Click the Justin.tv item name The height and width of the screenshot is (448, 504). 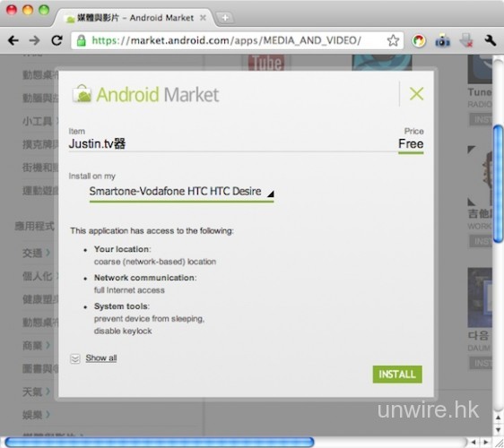[x=97, y=144]
